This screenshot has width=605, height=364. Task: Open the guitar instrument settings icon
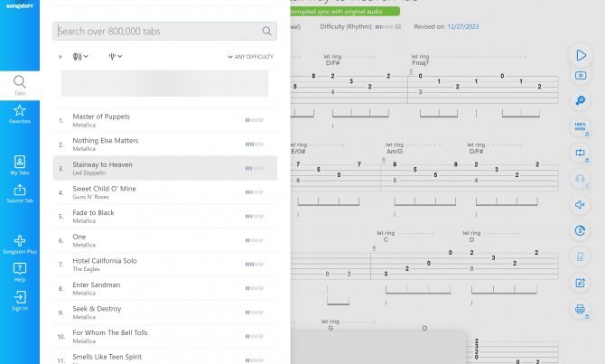point(580,101)
